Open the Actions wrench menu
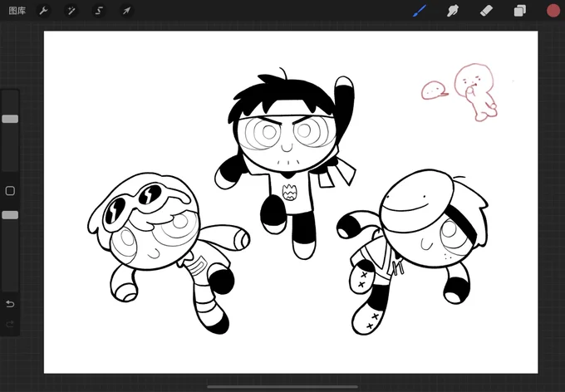This screenshot has width=565, height=392. [x=43, y=11]
